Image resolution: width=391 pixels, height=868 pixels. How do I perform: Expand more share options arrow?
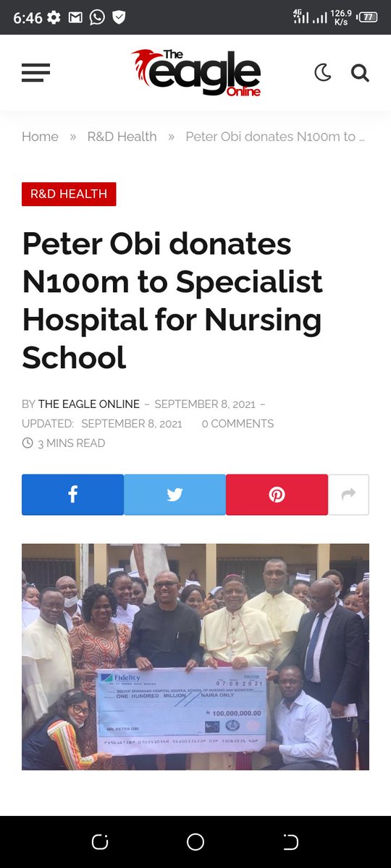click(349, 495)
